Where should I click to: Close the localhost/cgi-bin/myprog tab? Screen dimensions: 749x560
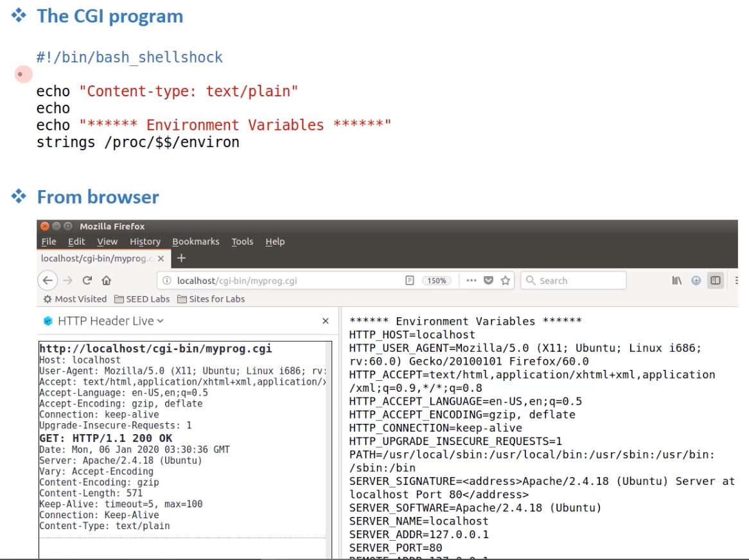pos(161,258)
